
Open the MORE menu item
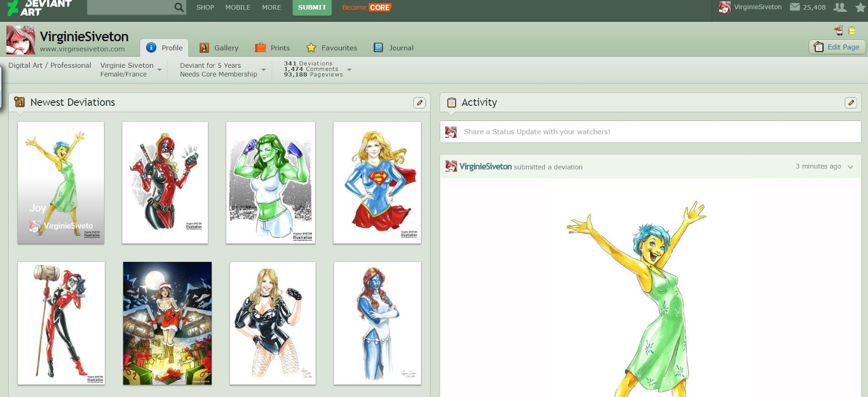click(x=271, y=8)
